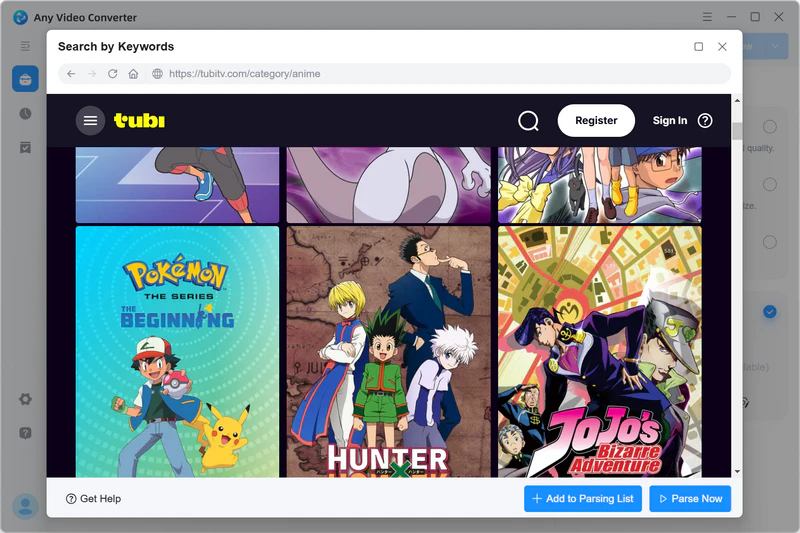Open the browser home page
800x533 pixels.
(x=133, y=74)
